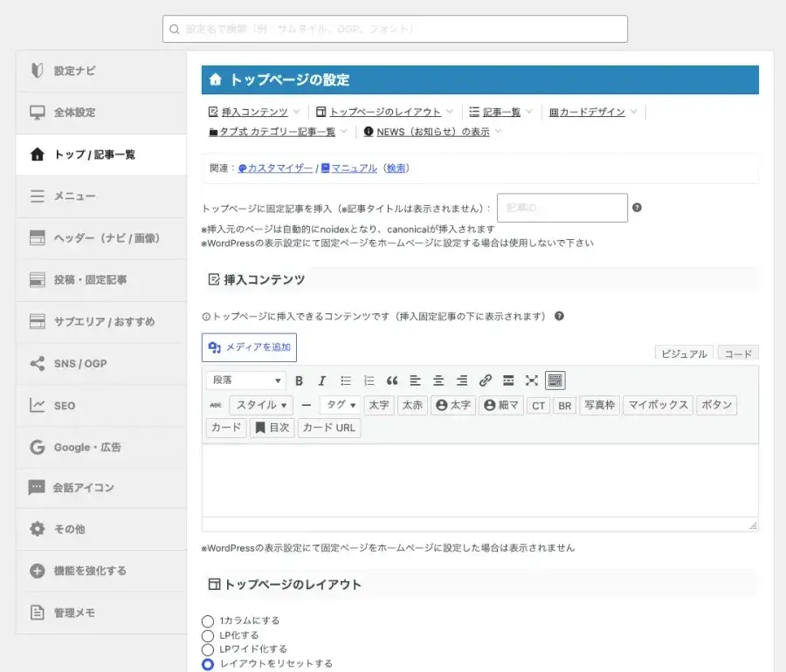Open 機能を強化する in the sidebar
Screen dimensions: 786x672
pyautogui.click(x=101, y=571)
